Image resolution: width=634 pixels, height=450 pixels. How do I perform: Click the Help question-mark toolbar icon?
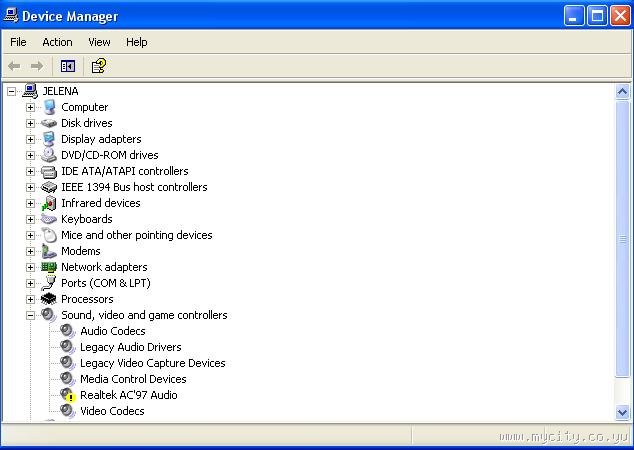coord(99,65)
